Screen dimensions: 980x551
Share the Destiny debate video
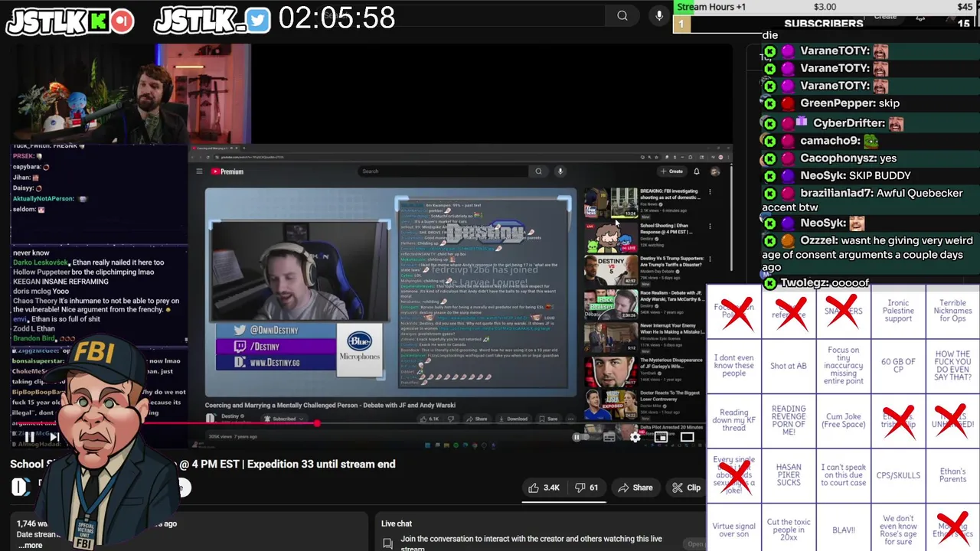477,419
